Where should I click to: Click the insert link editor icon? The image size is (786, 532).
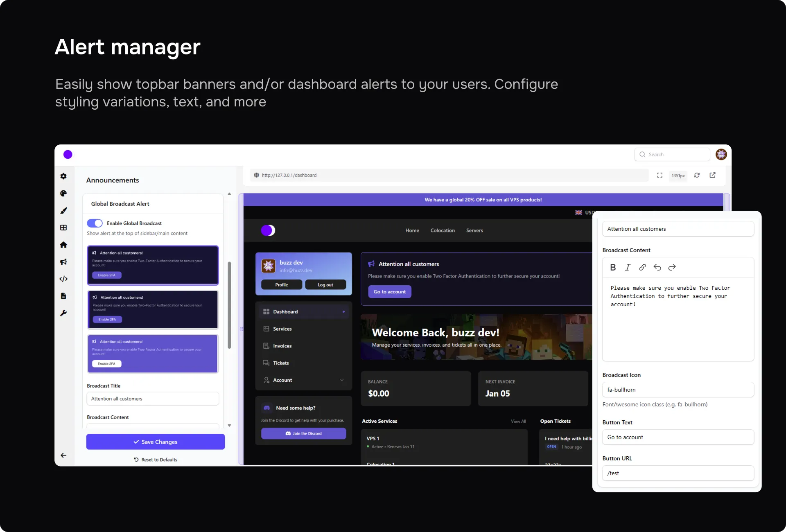click(642, 267)
